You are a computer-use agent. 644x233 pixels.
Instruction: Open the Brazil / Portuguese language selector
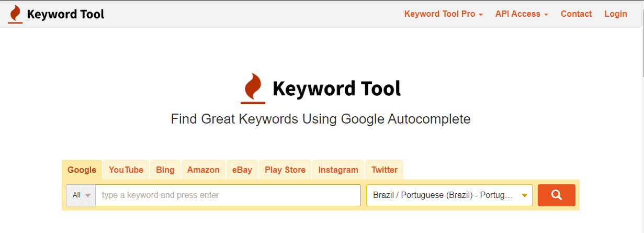(x=449, y=195)
